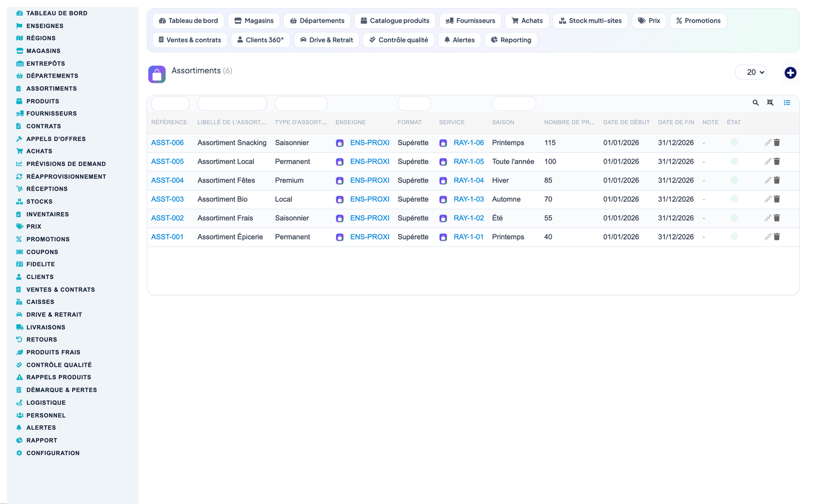Add a new assortiment with plus button
The width and height of the screenshot is (815, 504).
[x=790, y=73]
